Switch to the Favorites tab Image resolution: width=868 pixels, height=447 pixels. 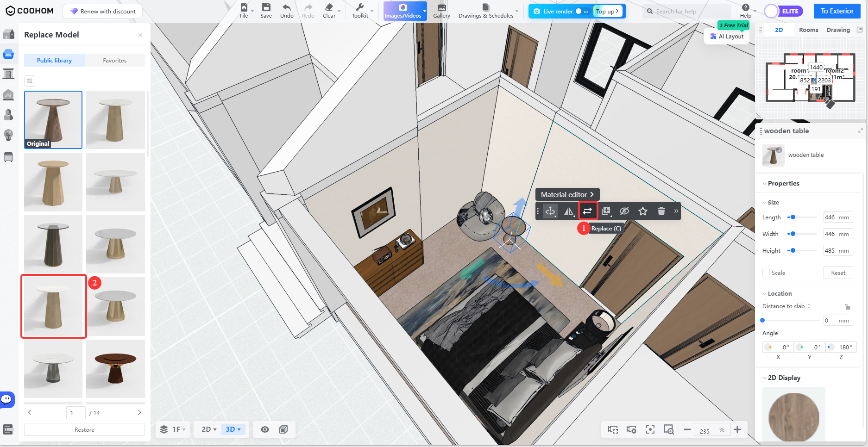115,60
